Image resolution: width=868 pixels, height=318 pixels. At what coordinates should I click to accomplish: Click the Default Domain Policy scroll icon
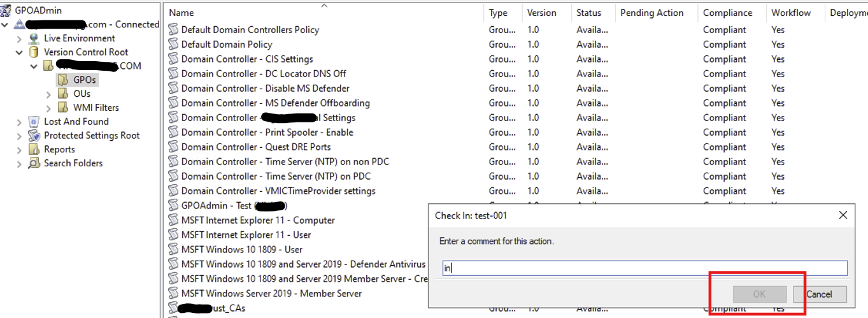(x=173, y=45)
